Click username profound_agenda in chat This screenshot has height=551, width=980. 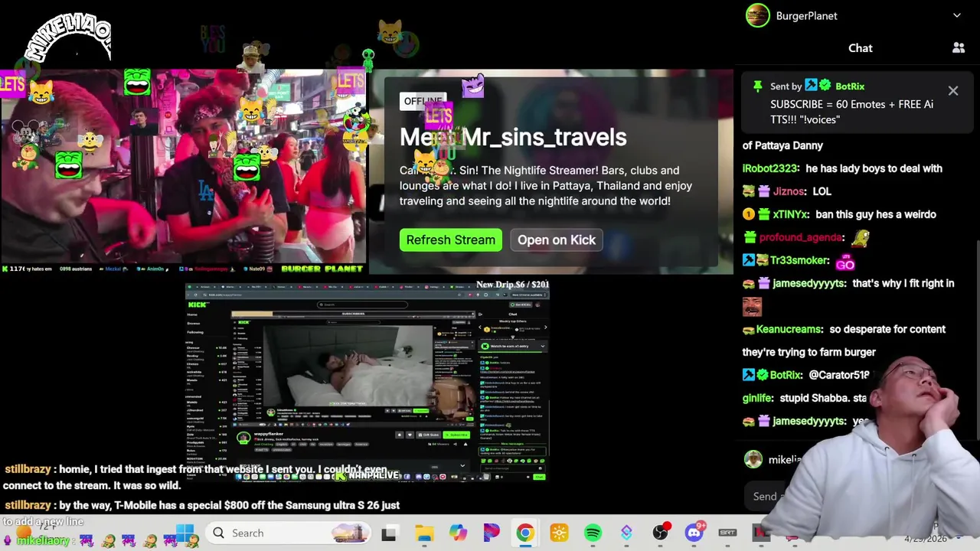coord(800,237)
